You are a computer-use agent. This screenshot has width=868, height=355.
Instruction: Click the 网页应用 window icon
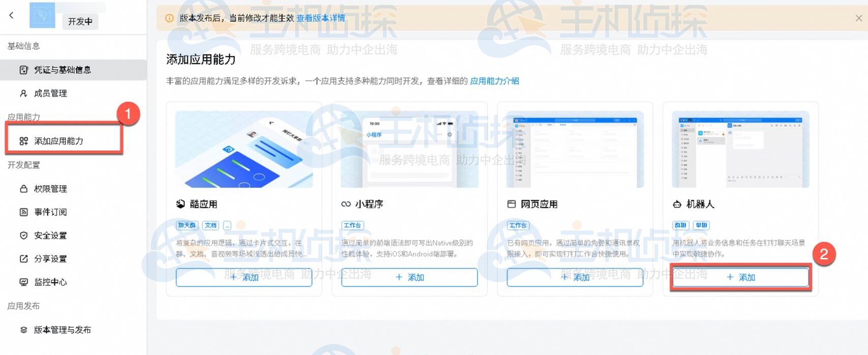pos(512,204)
